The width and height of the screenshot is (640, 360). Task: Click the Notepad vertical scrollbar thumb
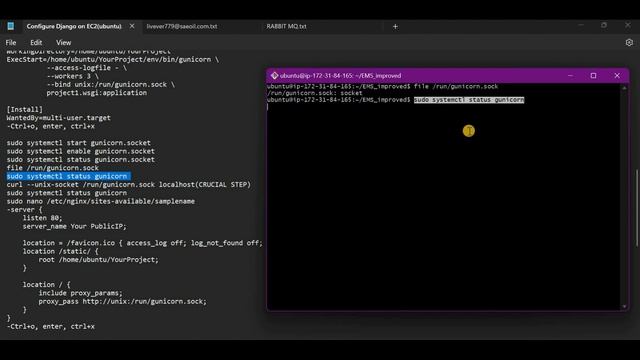(x=637, y=208)
